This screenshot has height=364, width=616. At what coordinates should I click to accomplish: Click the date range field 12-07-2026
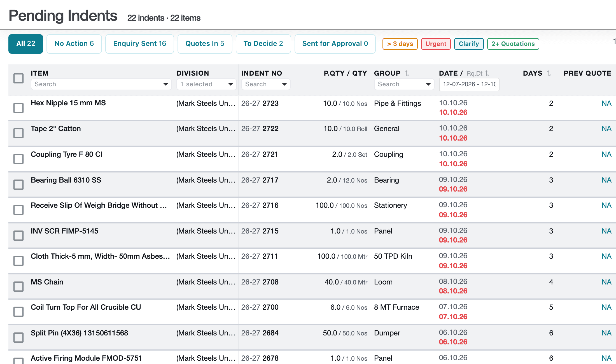pyautogui.click(x=469, y=84)
